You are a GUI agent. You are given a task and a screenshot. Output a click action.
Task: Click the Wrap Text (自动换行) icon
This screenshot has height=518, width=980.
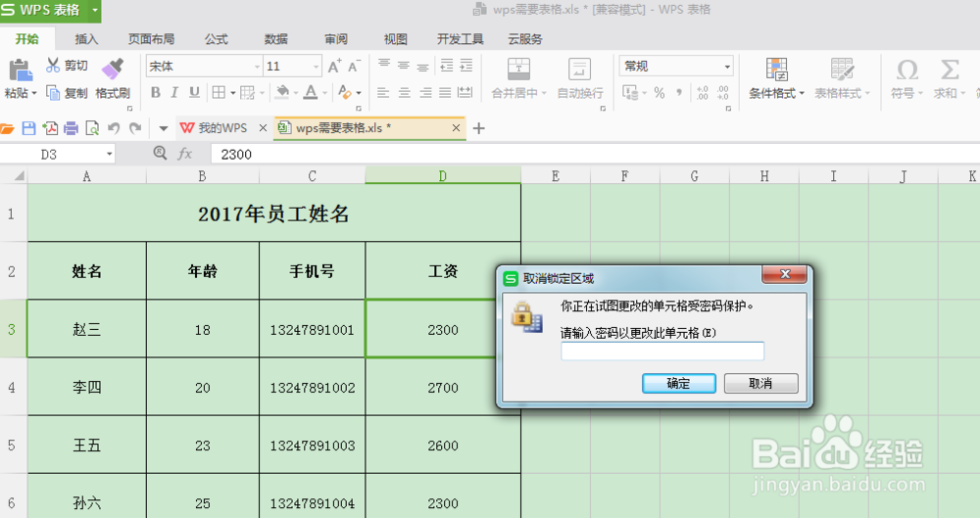click(x=579, y=69)
